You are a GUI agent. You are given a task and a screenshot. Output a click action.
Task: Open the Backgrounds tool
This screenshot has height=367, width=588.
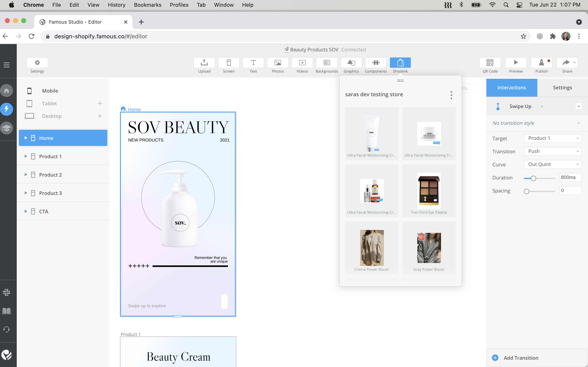pyautogui.click(x=326, y=63)
